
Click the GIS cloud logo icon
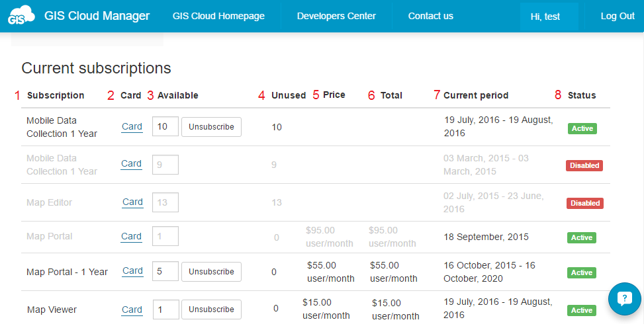click(x=21, y=16)
